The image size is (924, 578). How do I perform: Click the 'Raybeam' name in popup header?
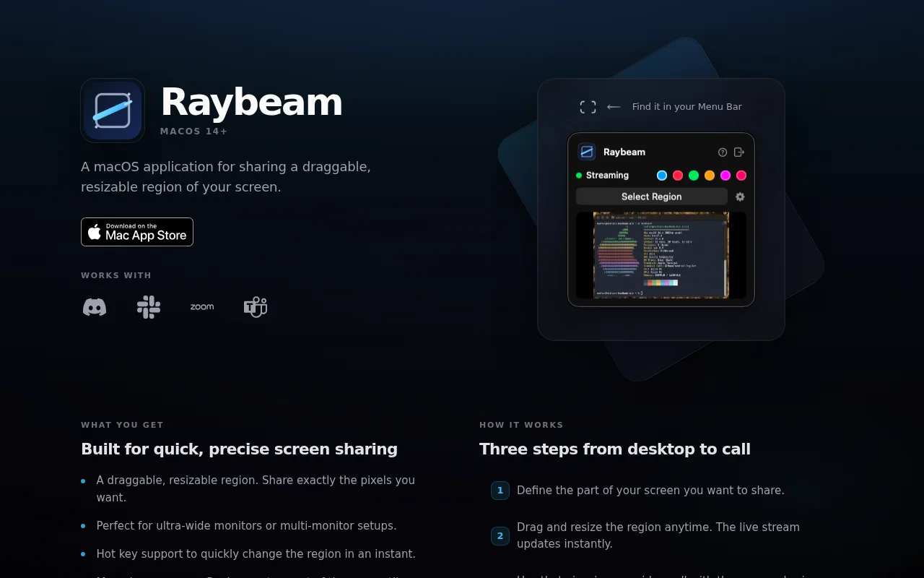(x=624, y=152)
